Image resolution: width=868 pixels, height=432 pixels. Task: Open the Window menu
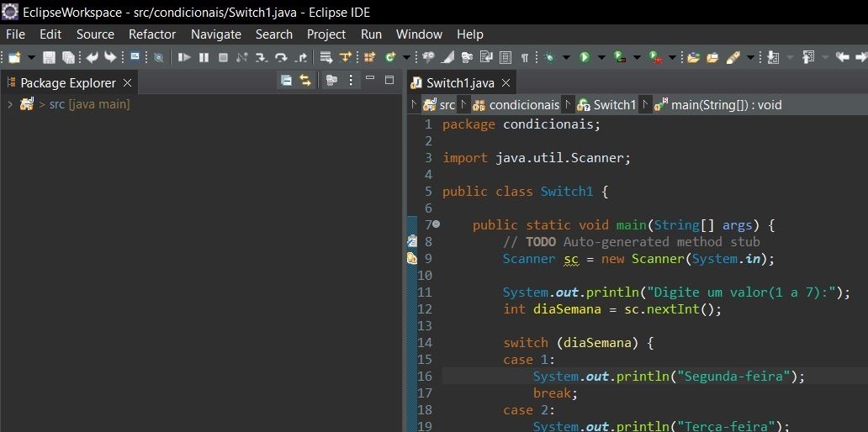click(x=419, y=34)
